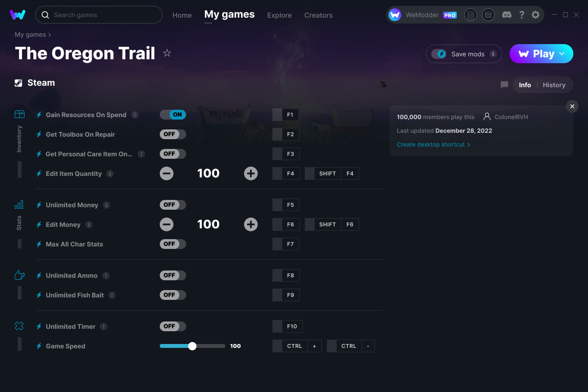Enable Unlimited Money toggle
This screenshot has height=392, width=588.
click(173, 205)
